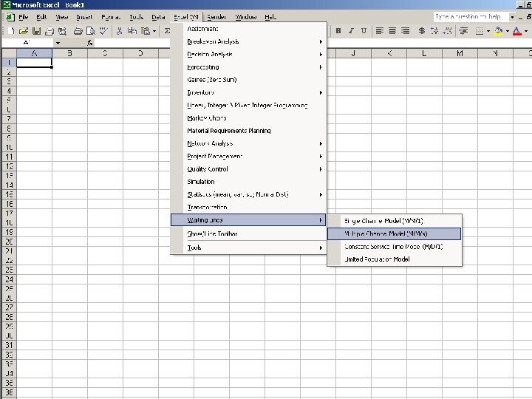Align text right
532x399 pixels.
pyautogui.click(x=405, y=31)
